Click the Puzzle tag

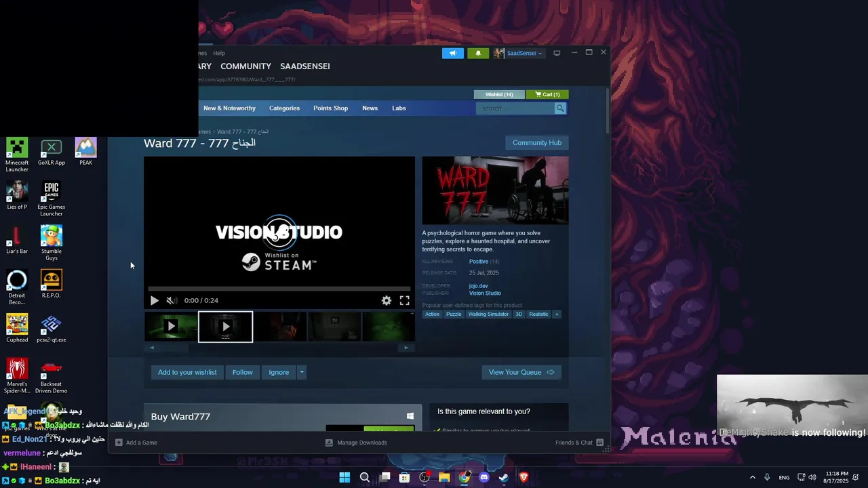pos(454,314)
